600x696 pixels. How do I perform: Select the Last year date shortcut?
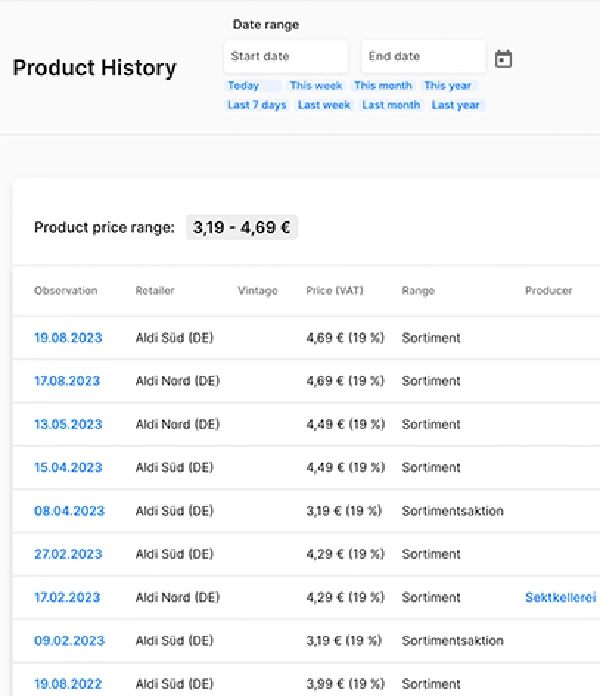456,105
